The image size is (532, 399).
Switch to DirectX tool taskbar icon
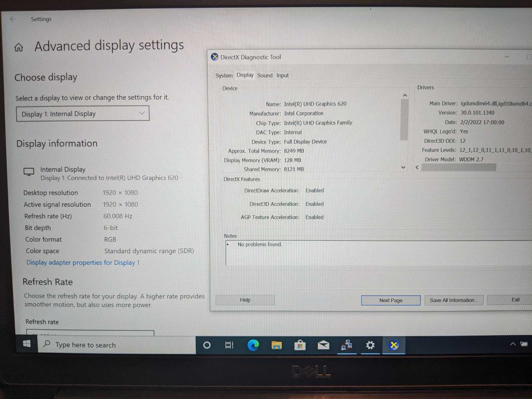[394, 345]
